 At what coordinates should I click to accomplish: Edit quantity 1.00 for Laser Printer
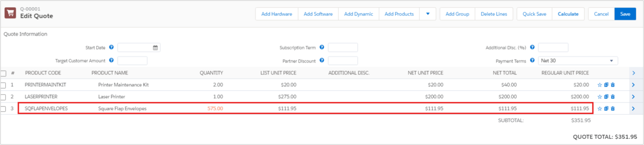point(218,97)
